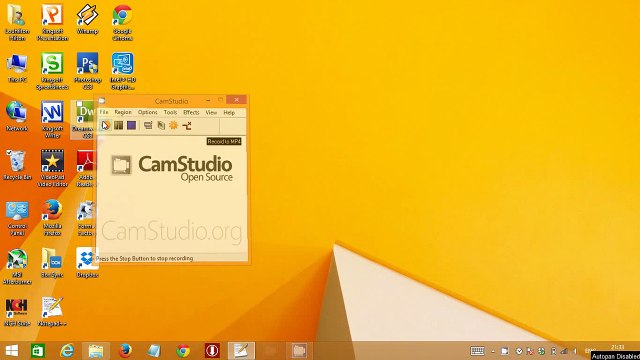Select the This PC desktop icon
Image resolution: width=640 pixels, height=360 pixels.
pos(17,68)
